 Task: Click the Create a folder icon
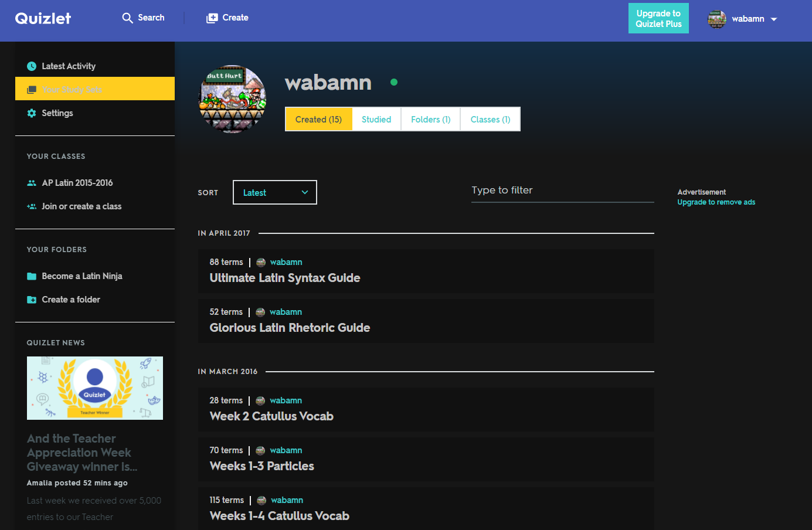click(x=31, y=299)
